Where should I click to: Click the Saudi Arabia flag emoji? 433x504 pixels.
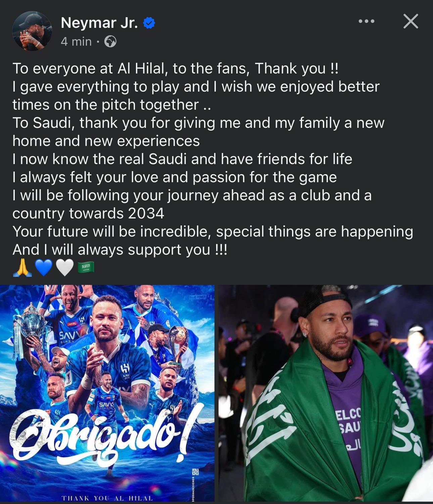coord(86,267)
